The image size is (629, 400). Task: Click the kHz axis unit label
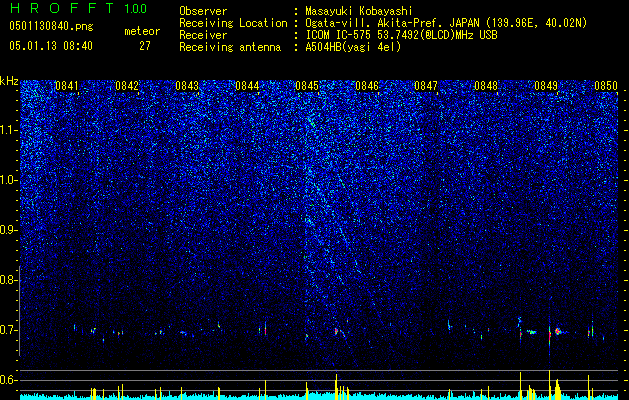9,81
